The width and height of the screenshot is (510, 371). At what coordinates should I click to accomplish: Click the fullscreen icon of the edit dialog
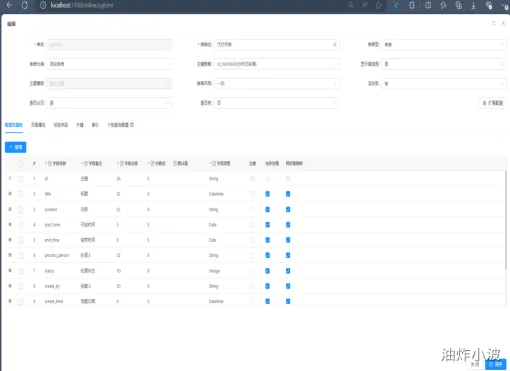[x=494, y=23]
